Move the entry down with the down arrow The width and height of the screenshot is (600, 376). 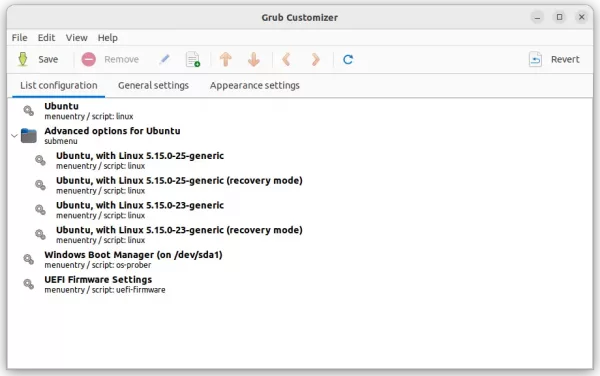[x=254, y=59]
